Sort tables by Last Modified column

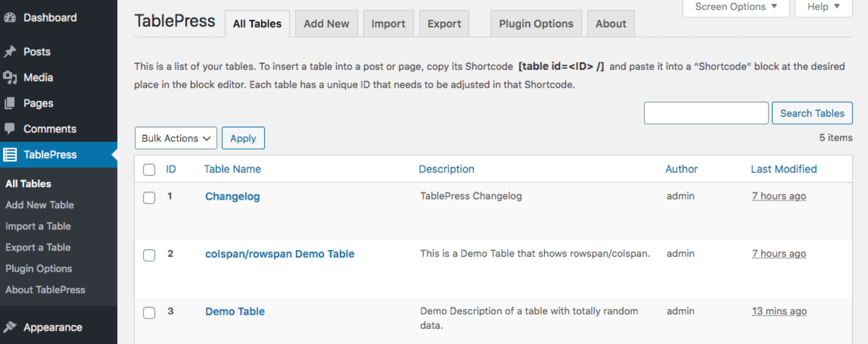784,169
